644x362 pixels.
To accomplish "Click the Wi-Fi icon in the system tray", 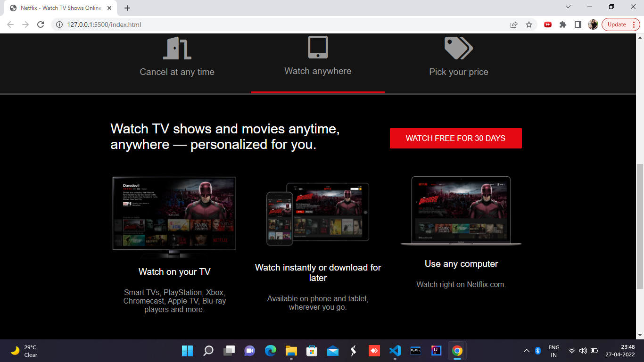I will 571,351.
